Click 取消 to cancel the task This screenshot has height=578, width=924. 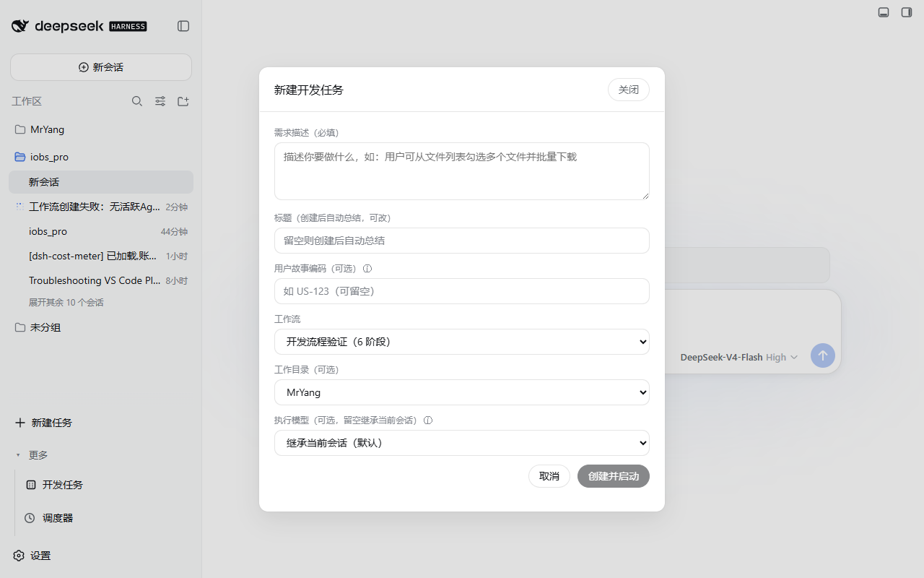tap(549, 476)
